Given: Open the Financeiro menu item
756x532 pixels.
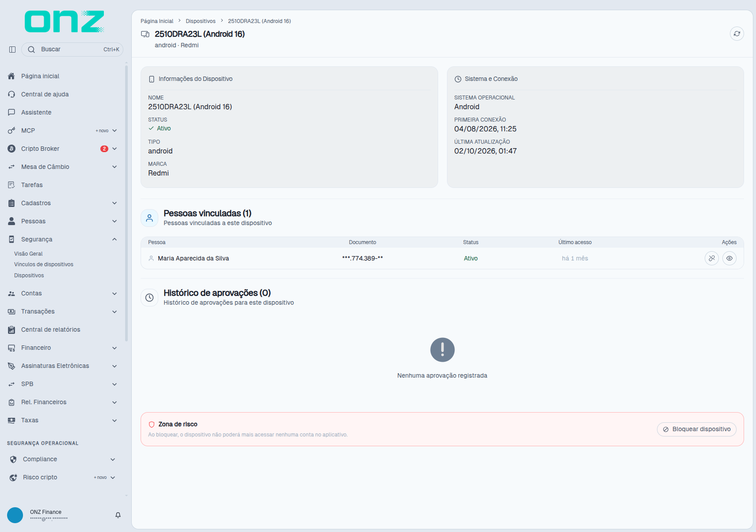Looking at the screenshot, I should (62, 348).
